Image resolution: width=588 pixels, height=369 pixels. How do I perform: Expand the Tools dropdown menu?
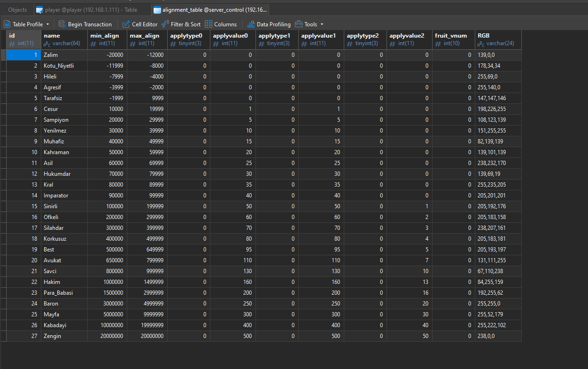[x=309, y=24]
